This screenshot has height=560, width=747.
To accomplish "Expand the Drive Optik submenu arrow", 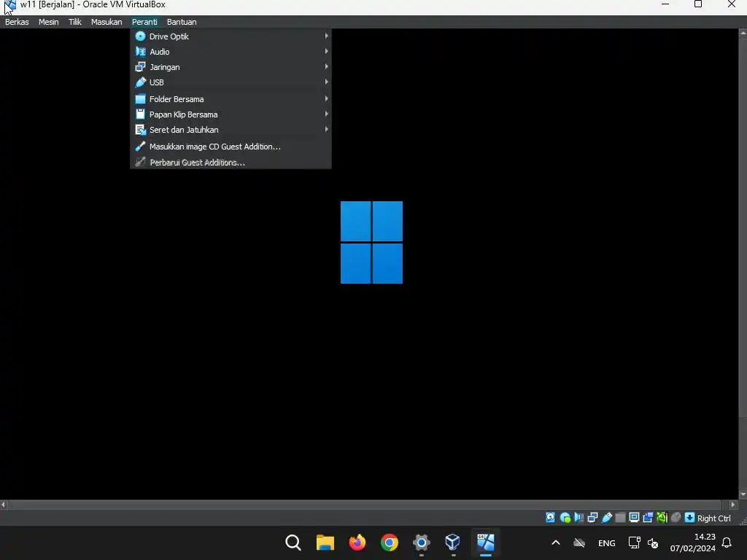I will [326, 36].
